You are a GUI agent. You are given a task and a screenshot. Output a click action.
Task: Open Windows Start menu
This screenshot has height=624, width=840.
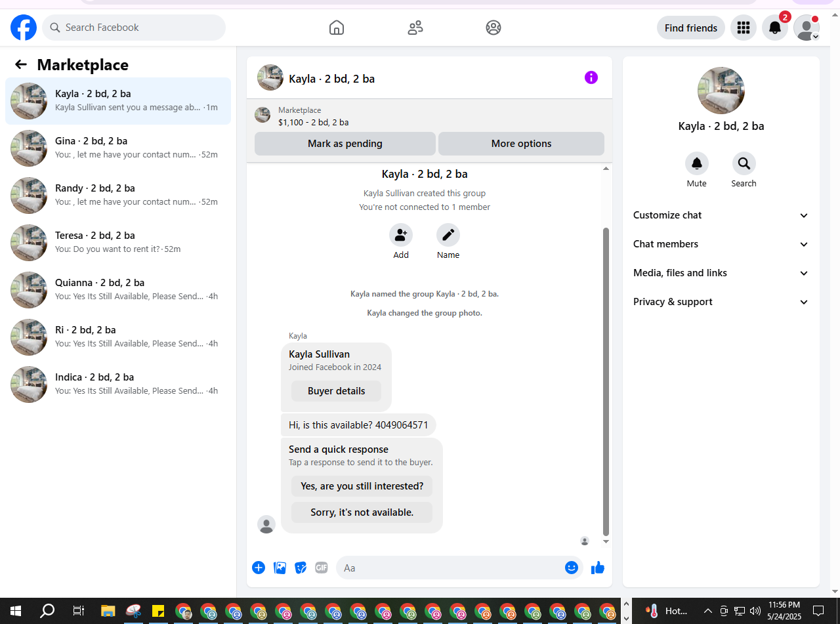(16, 611)
